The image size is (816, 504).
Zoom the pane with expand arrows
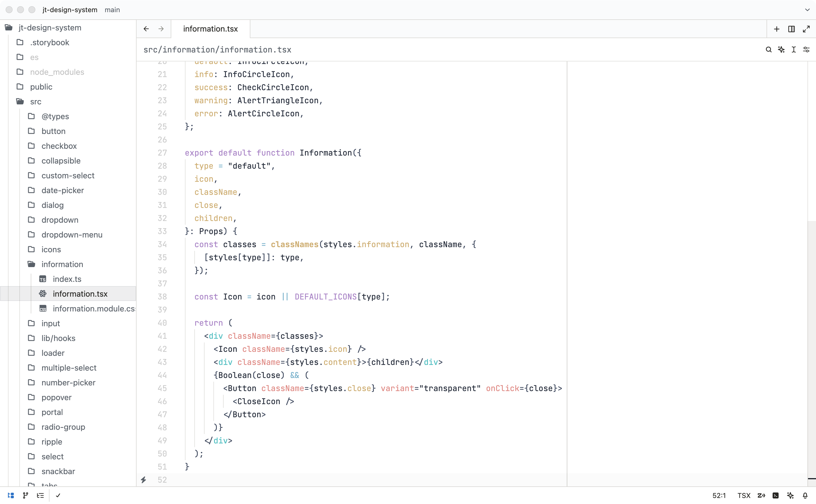(806, 29)
